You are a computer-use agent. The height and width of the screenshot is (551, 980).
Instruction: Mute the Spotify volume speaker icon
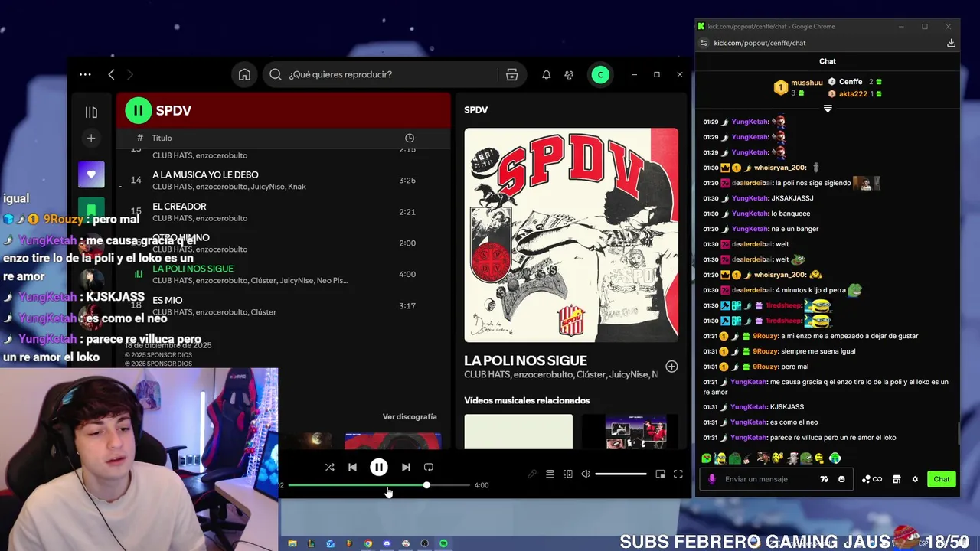[586, 474]
